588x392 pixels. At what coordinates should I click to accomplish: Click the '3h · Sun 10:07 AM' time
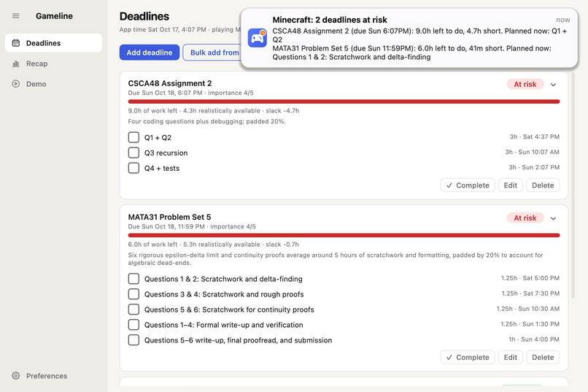(532, 153)
